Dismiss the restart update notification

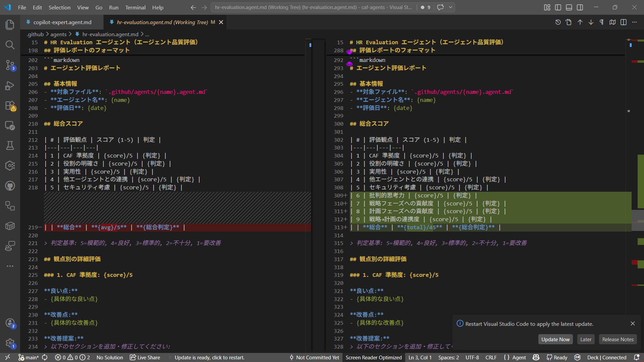633,323
